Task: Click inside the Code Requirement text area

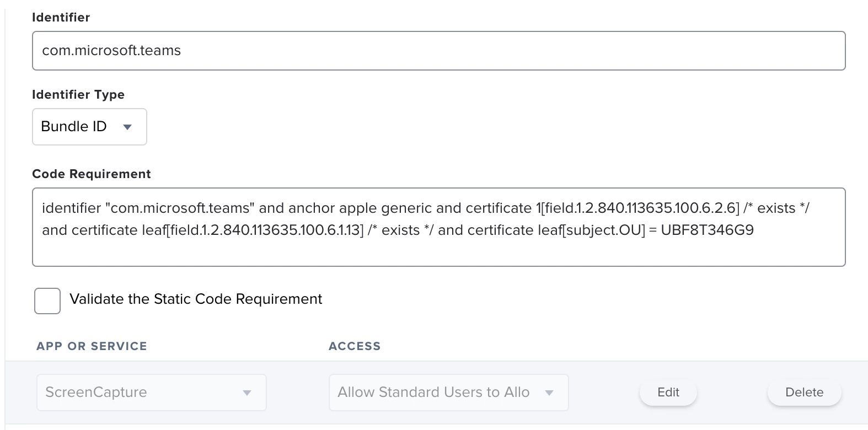Action: (x=438, y=227)
